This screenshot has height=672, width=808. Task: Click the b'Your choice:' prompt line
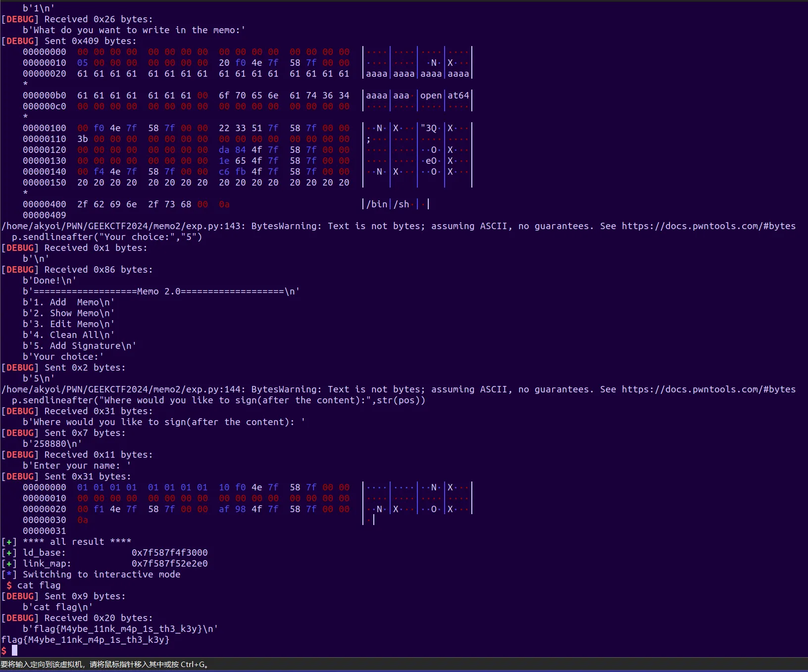click(x=63, y=356)
